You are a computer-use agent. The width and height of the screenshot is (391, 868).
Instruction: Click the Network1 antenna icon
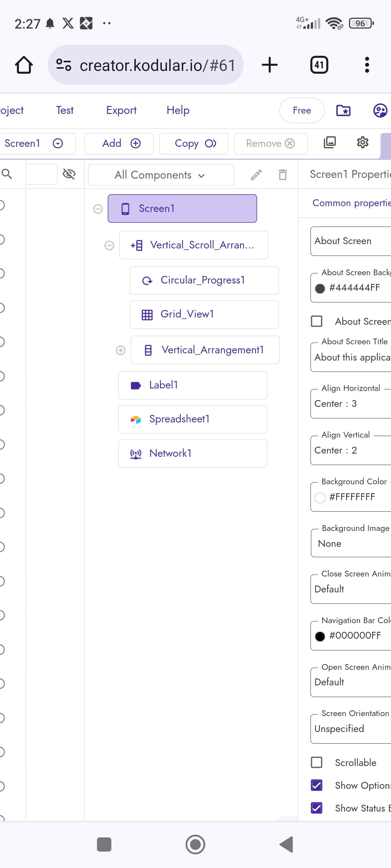pos(136,454)
